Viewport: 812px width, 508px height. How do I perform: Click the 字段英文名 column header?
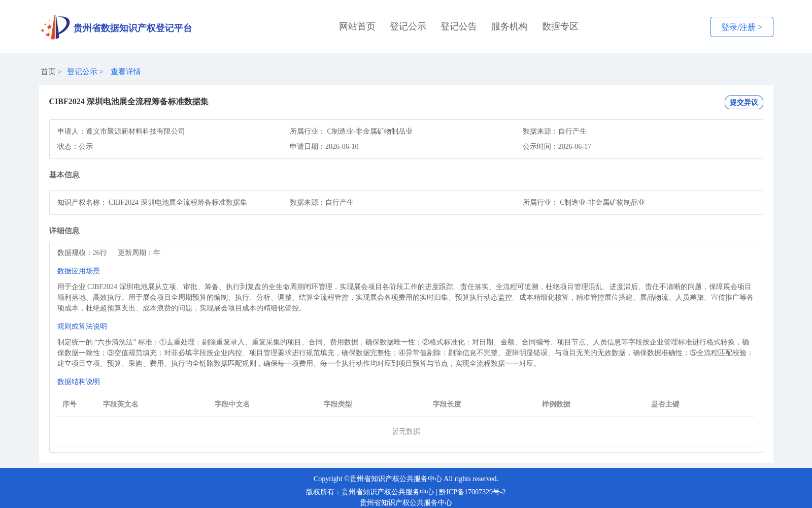(121, 404)
